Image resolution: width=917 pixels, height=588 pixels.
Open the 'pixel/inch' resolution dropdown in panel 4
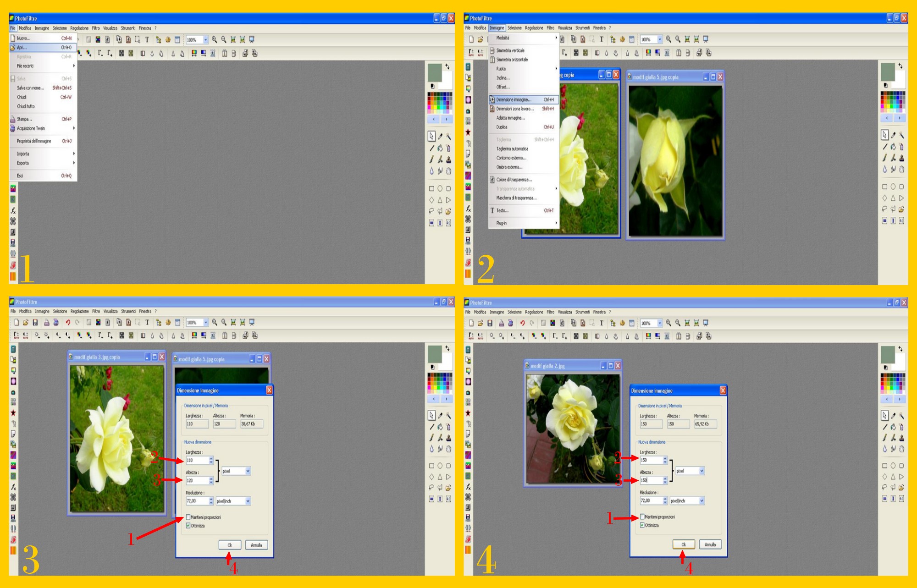pos(702,501)
